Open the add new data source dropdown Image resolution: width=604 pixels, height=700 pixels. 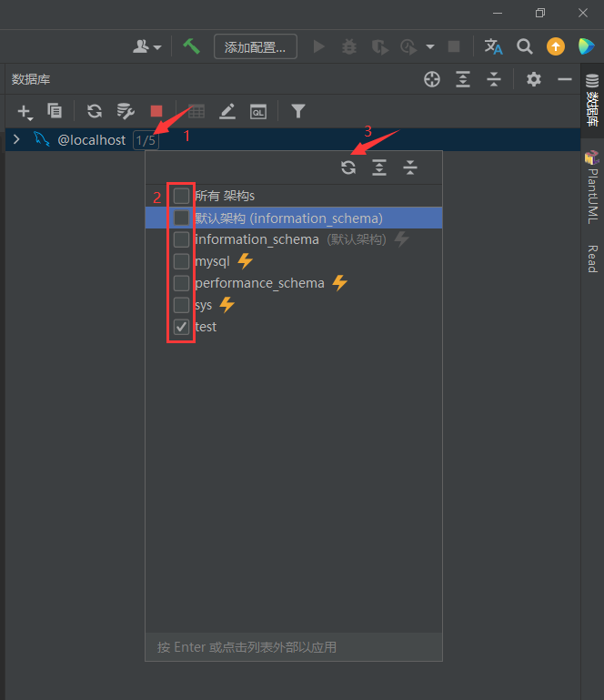pyautogui.click(x=25, y=111)
